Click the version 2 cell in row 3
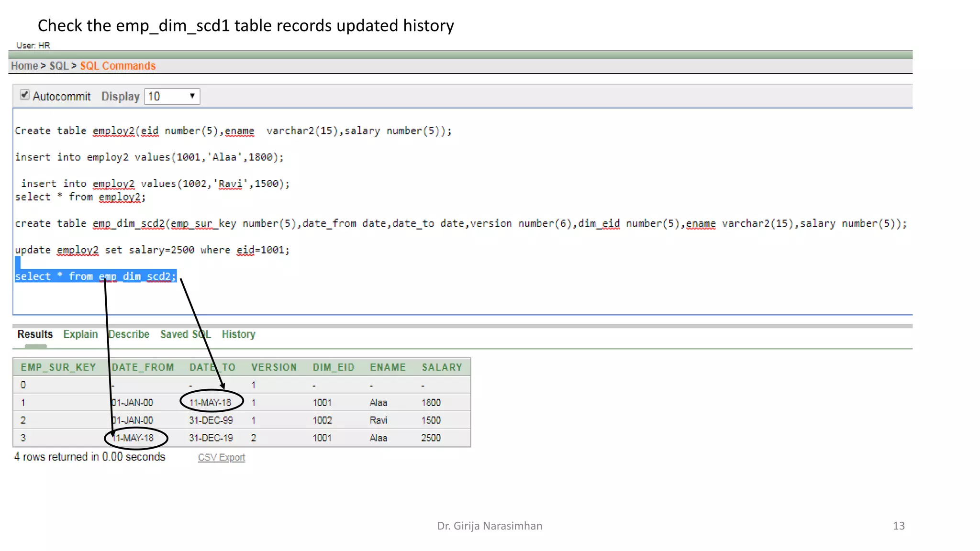 [x=254, y=438]
